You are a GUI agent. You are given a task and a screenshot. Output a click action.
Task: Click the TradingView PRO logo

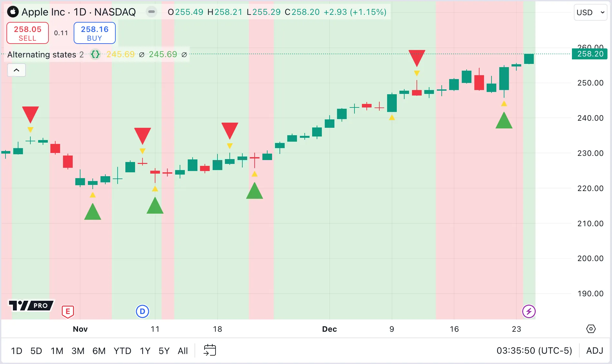[x=31, y=305]
